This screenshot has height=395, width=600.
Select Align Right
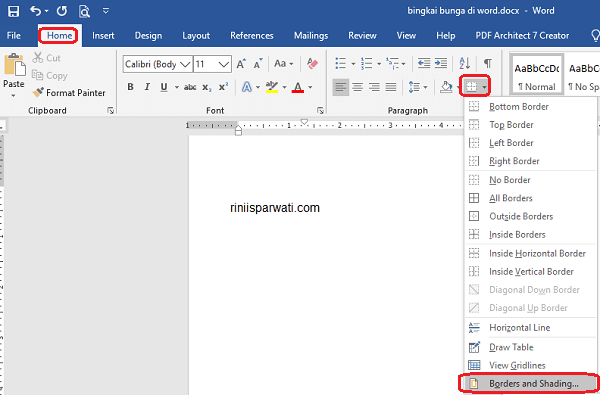(374, 87)
